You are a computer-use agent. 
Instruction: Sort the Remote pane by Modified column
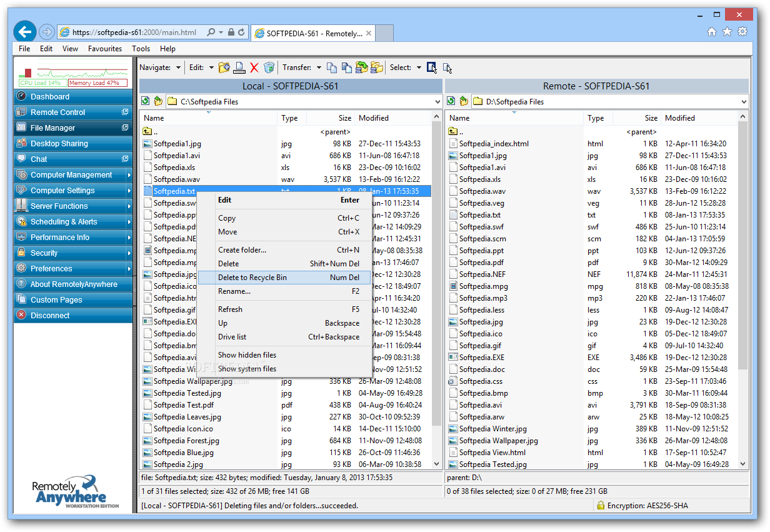(699, 118)
